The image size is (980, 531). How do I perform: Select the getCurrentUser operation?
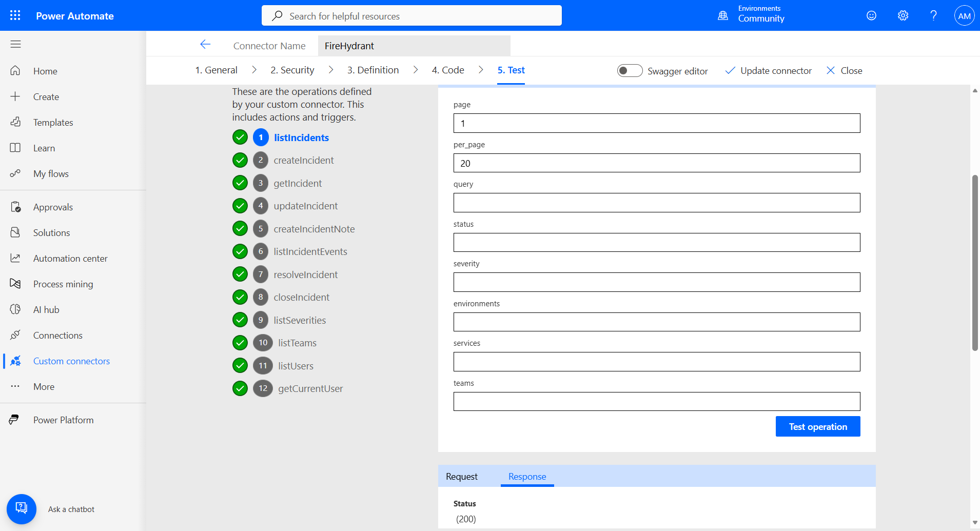click(x=310, y=388)
